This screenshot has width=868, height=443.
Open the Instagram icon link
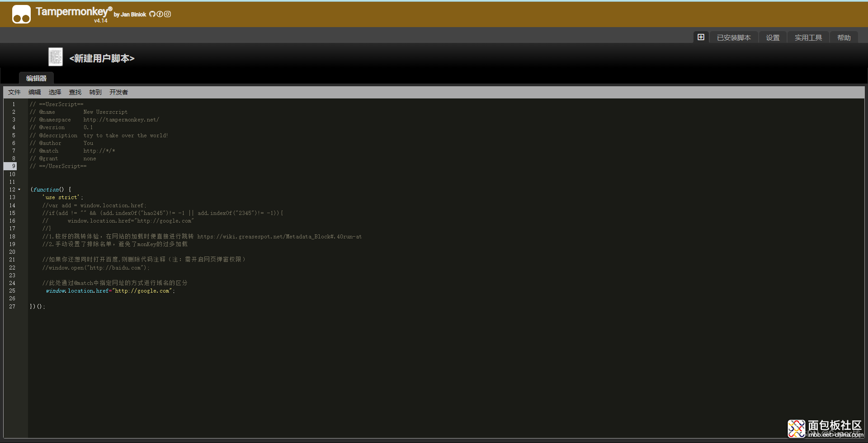(167, 14)
